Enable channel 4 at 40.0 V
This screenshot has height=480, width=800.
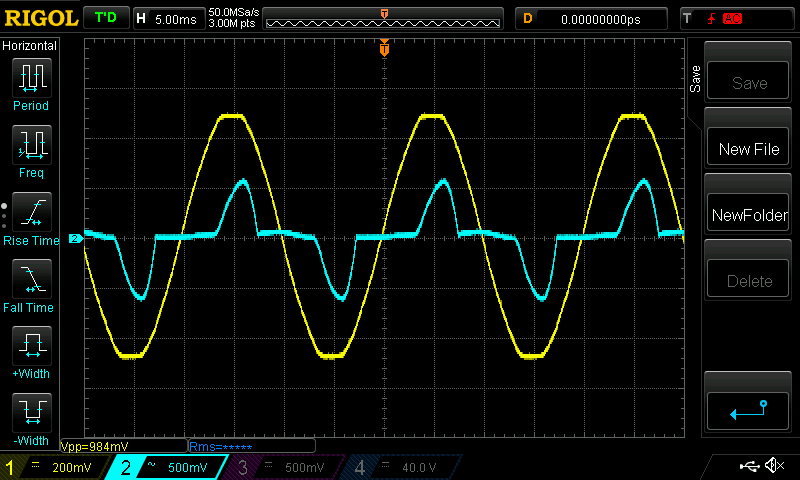click(400, 467)
